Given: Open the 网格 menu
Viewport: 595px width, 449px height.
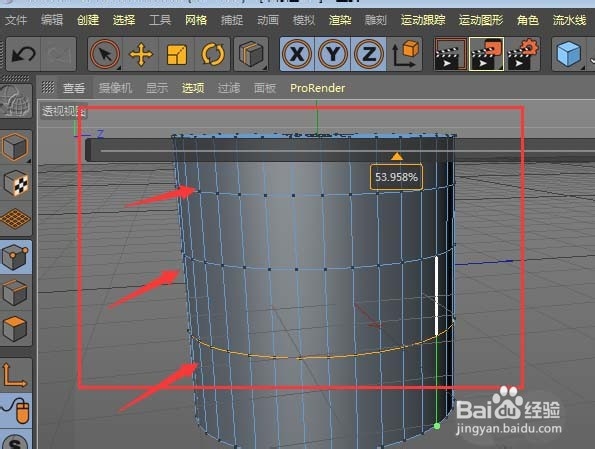Looking at the screenshot, I should coord(196,20).
